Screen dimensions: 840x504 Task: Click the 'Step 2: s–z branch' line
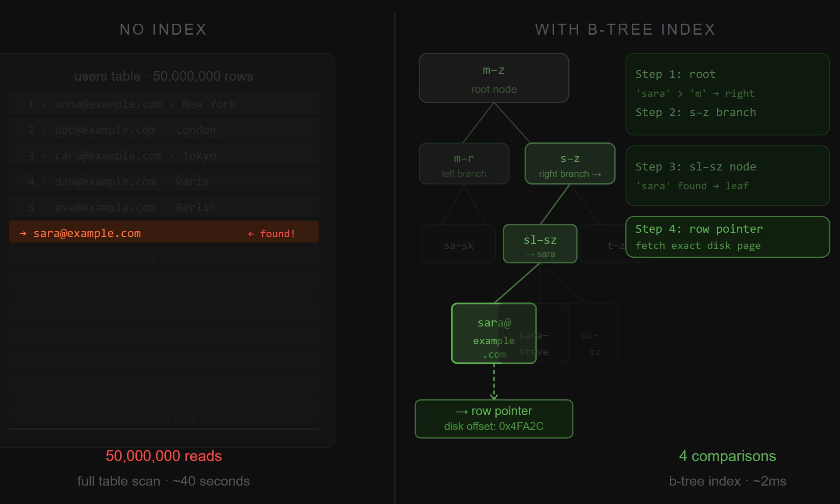click(x=696, y=112)
